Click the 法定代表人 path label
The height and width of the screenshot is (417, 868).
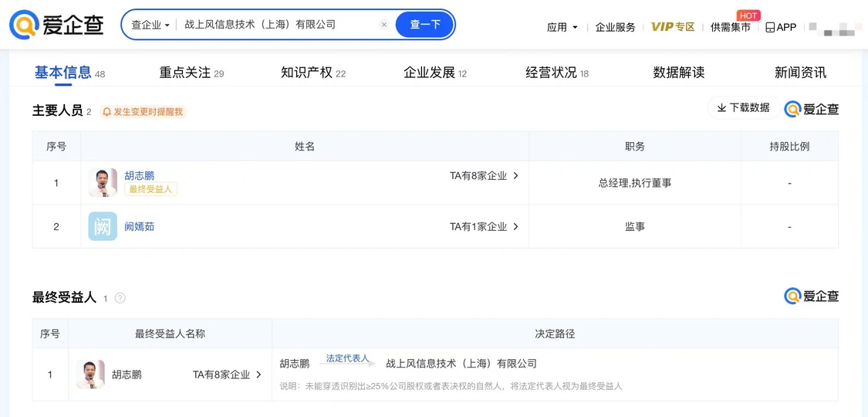[x=347, y=358]
